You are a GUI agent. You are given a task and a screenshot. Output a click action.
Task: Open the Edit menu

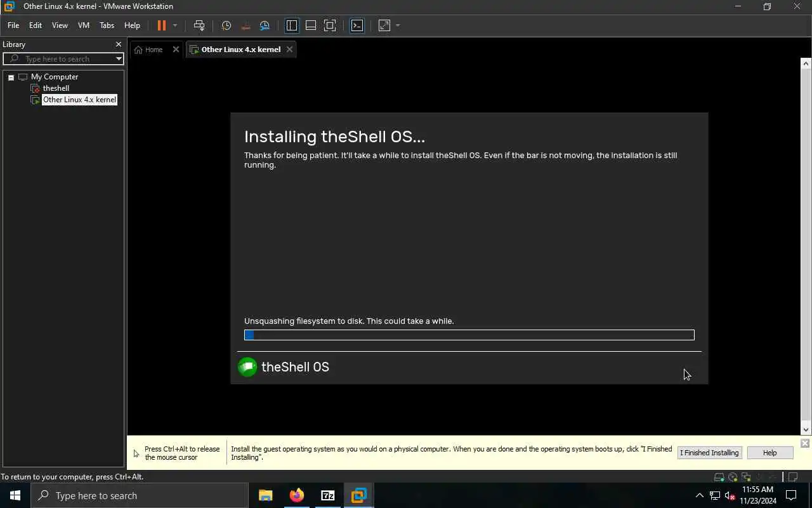[x=36, y=25]
